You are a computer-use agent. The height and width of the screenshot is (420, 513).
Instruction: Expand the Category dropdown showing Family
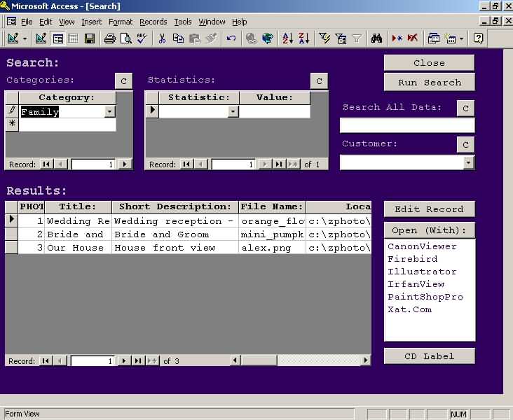109,111
